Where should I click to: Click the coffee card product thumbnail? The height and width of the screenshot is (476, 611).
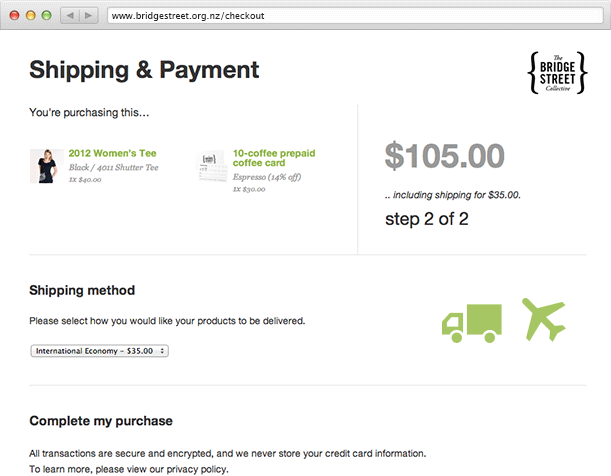coord(211,166)
